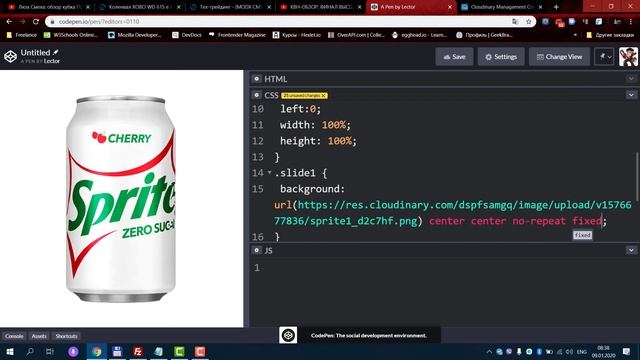
Task: Expand hidden bookmarks overflow chevron
Action: click(575, 35)
